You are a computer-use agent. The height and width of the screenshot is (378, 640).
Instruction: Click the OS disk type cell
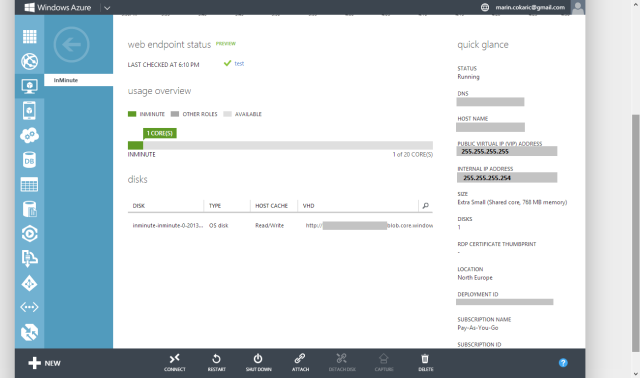tap(218, 225)
